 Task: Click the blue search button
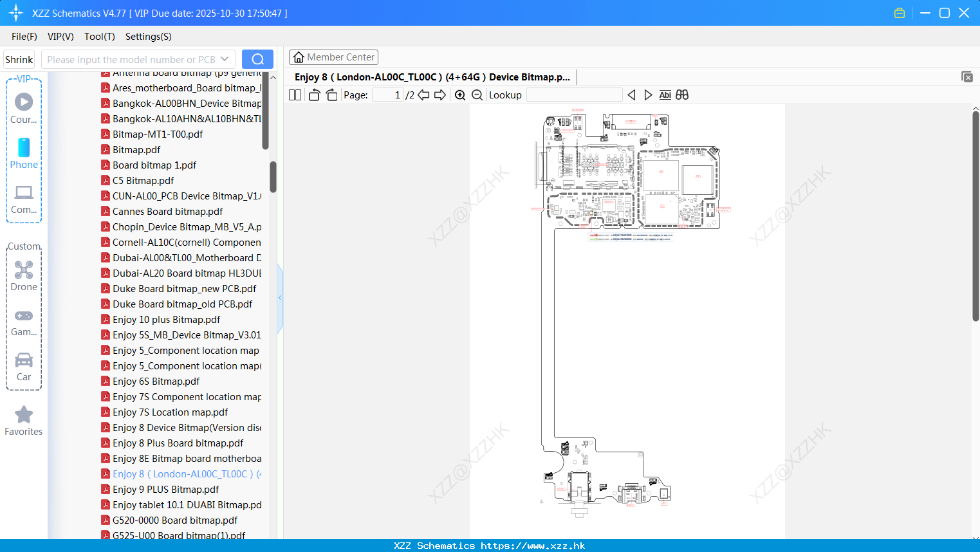tap(257, 59)
